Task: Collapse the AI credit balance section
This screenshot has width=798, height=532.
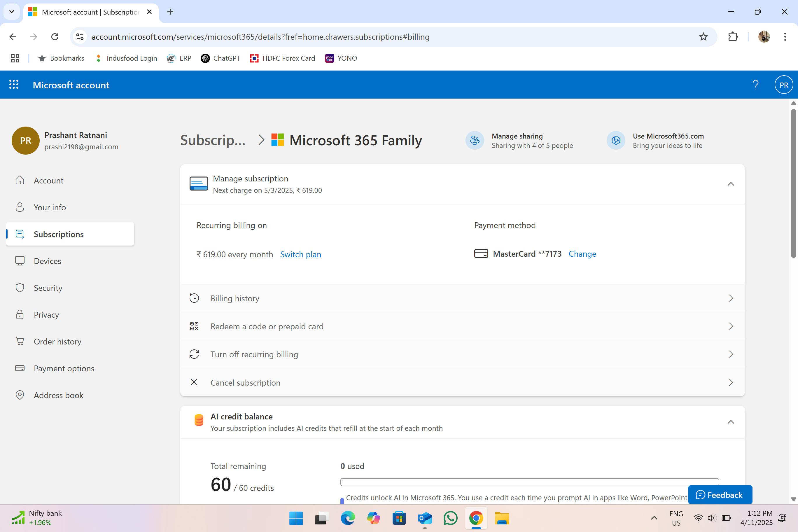Action: point(731,422)
